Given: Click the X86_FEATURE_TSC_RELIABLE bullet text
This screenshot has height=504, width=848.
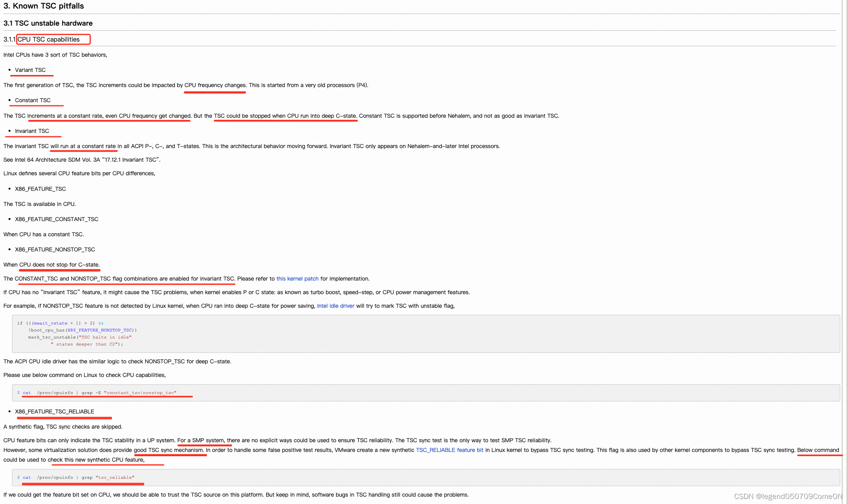Looking at the screenshot, I should point(54,412).
